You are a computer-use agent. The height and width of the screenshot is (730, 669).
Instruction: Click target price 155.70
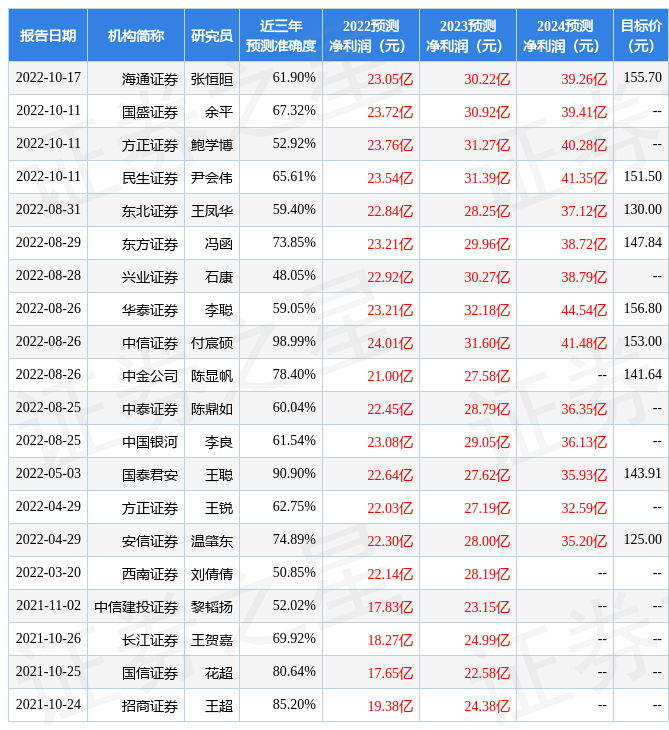click(643, 77)
